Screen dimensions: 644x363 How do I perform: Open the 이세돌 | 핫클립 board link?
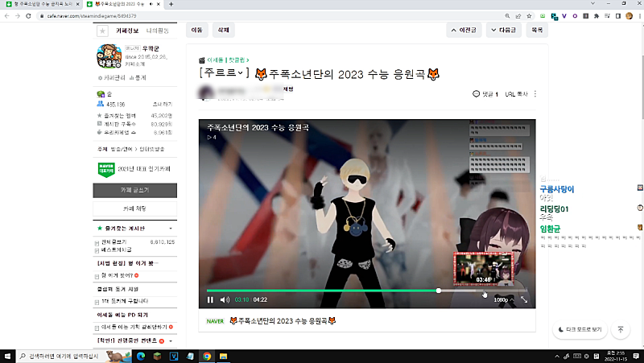228,60
